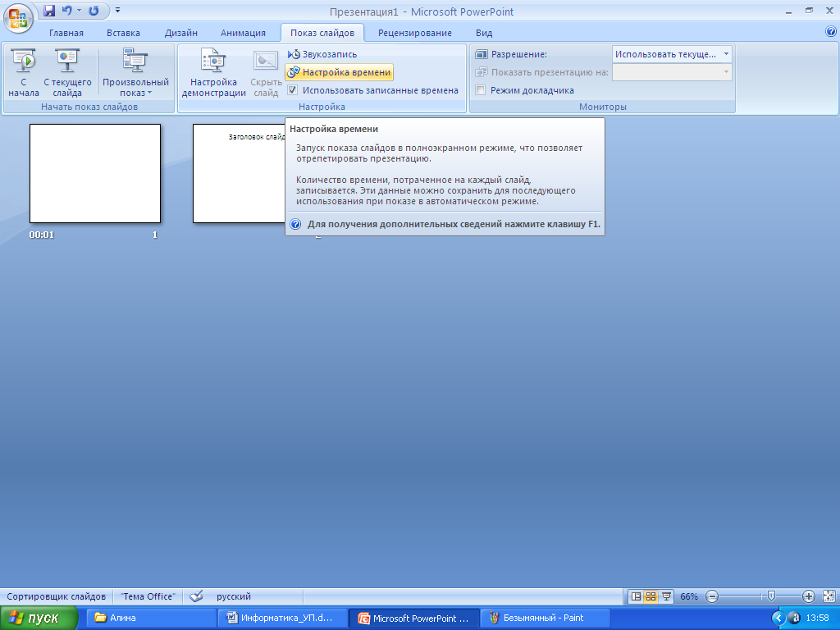The height and width of the screenshot is (630, 840).
Task: Click the Настройка времени clock icon
Action: 294,72
